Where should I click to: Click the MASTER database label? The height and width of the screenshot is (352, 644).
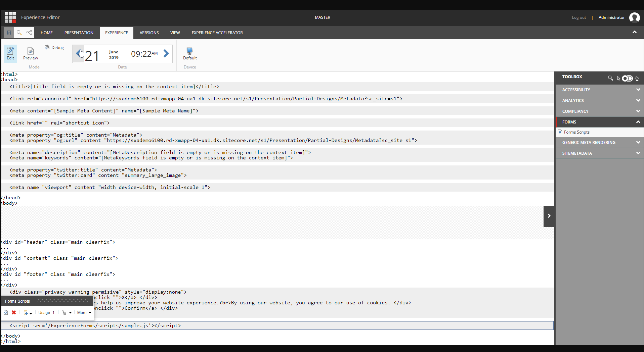click(x=323, y=17)
